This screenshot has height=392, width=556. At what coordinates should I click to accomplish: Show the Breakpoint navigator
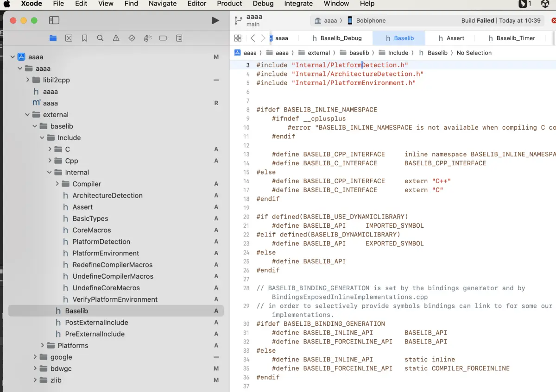point(163,38)
